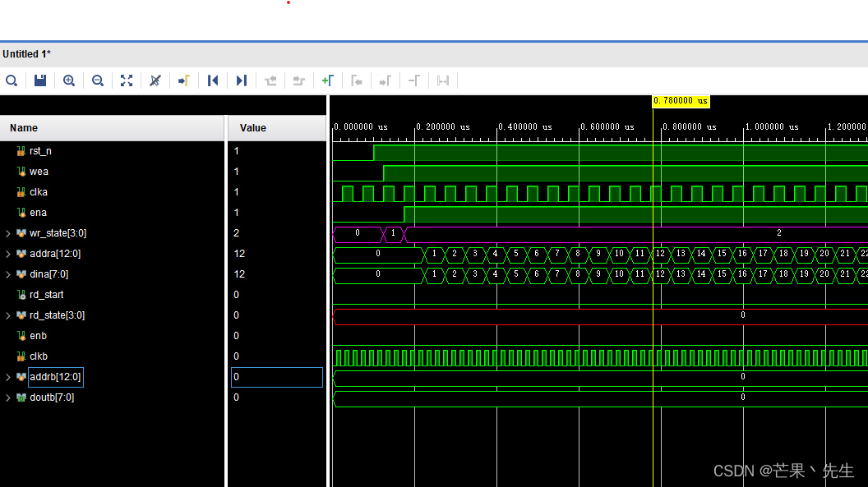Viewport: 868px width, 487px height.
Task: Go to next marker
Action: pyautogui.click(x=386, y=80)
